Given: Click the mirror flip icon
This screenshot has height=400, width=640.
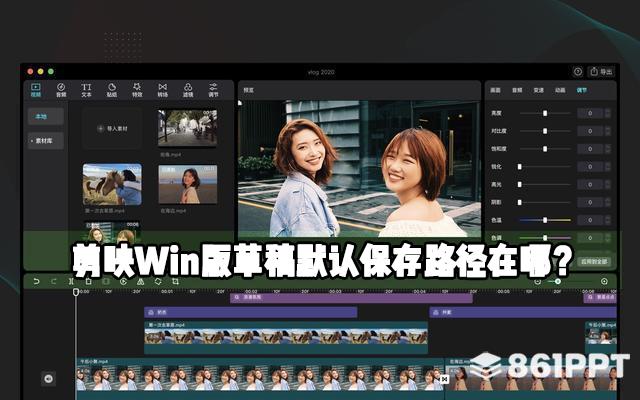Looking at the screenshot, I should tap(140, 281).
